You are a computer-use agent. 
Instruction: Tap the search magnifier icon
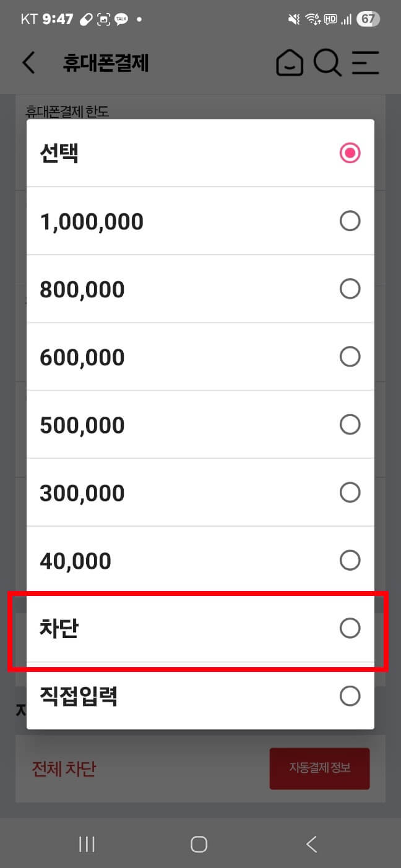(x=328, y=62)
